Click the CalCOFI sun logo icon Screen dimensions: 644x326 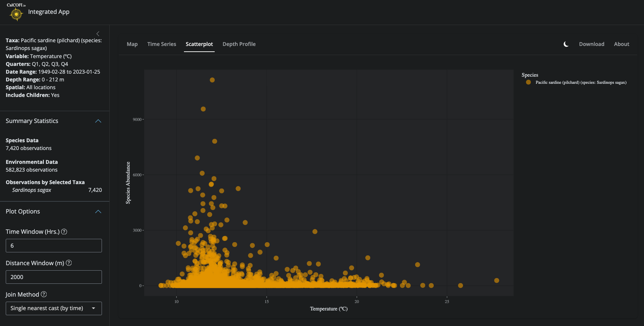[16, 14]
